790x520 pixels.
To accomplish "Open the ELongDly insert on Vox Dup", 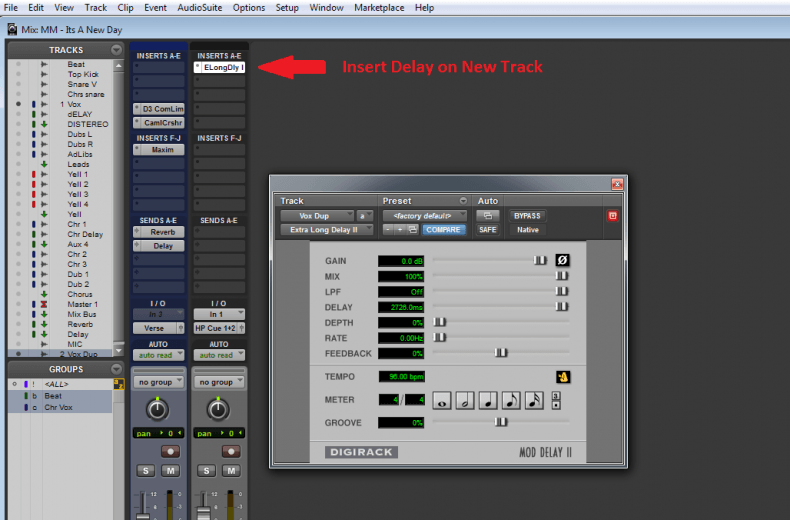I will click(x=219, y=67).
